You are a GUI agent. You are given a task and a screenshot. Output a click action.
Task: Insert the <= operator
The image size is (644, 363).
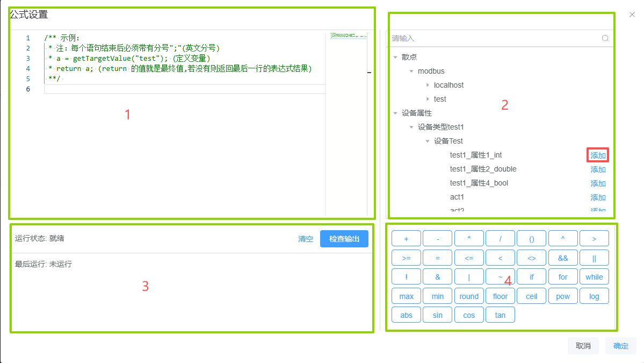pos(468,258)
